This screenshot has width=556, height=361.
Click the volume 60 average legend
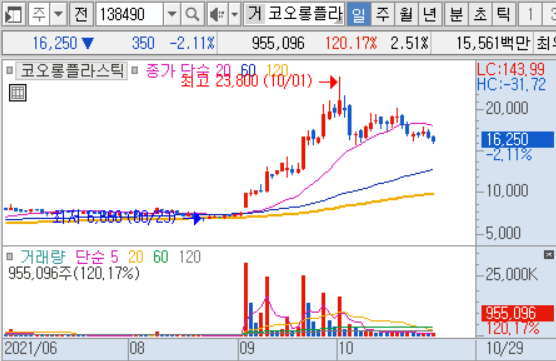coord(161,256)
